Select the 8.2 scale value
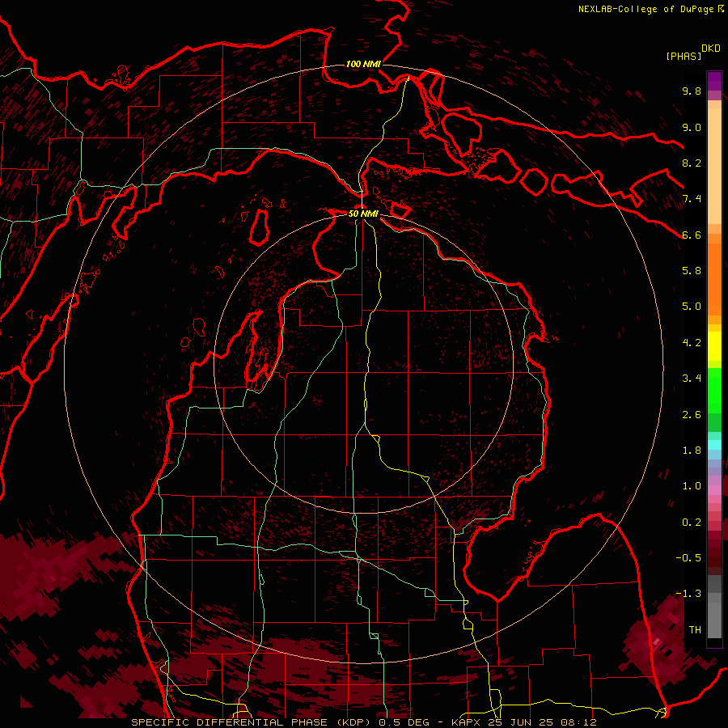The width and height of the screenshot is (728, 728). point(692,163)
